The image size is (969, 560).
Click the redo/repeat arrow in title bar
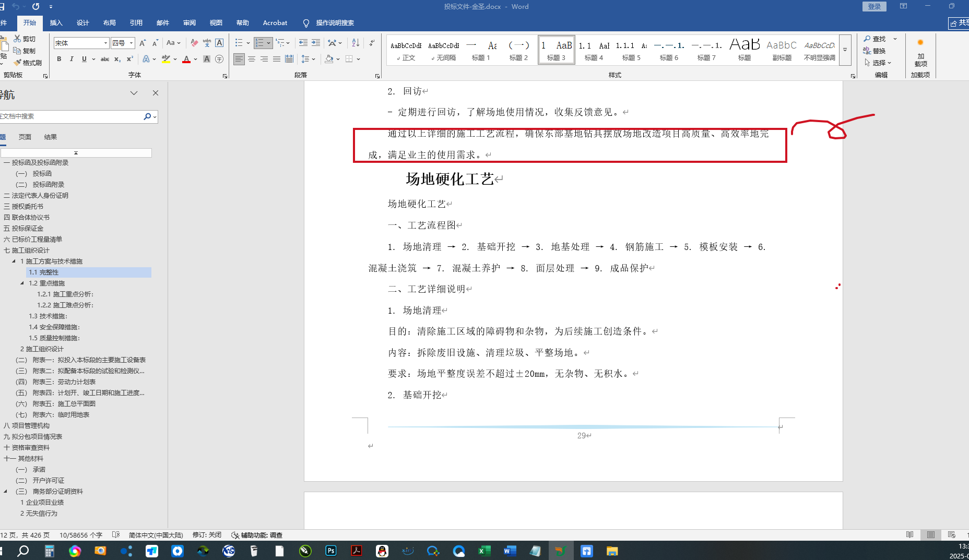pos(36,6)
